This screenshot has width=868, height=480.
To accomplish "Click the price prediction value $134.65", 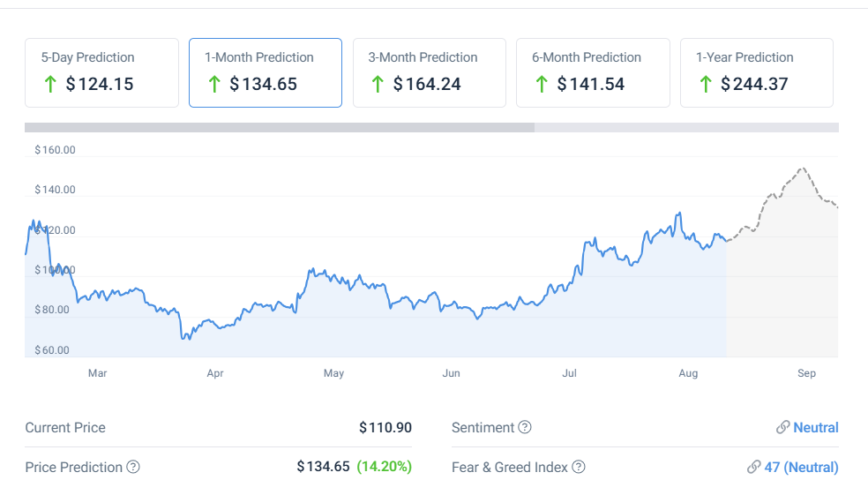I will (x=323, y=467).
